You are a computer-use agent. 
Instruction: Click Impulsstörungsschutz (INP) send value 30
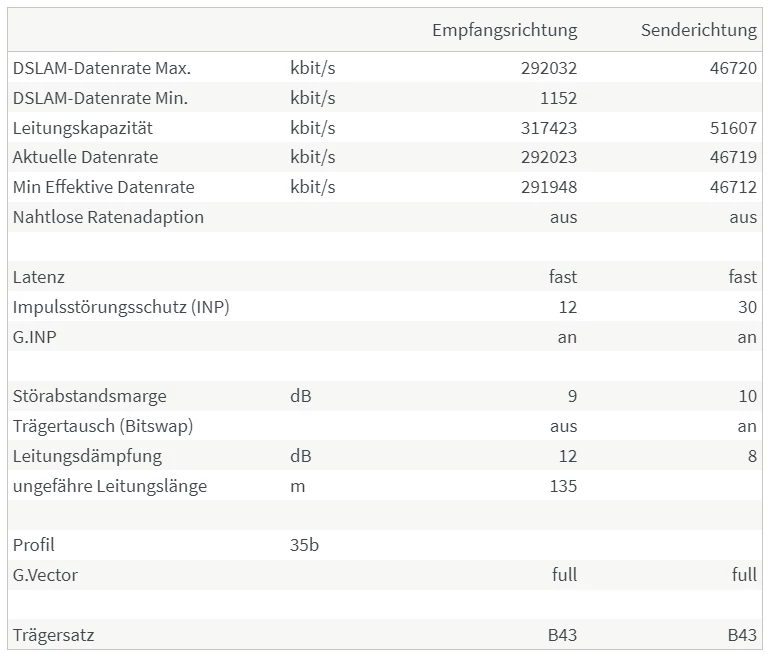pos(747,307)
